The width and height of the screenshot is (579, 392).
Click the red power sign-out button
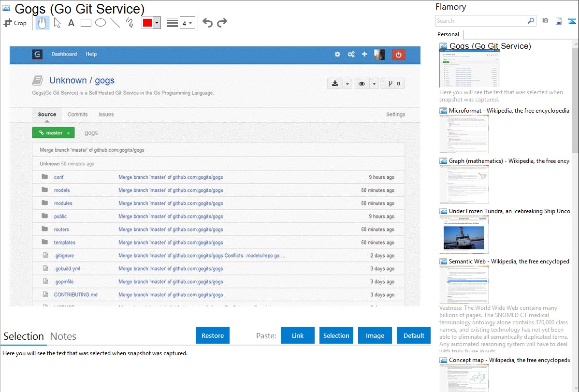tap(398, 55)
